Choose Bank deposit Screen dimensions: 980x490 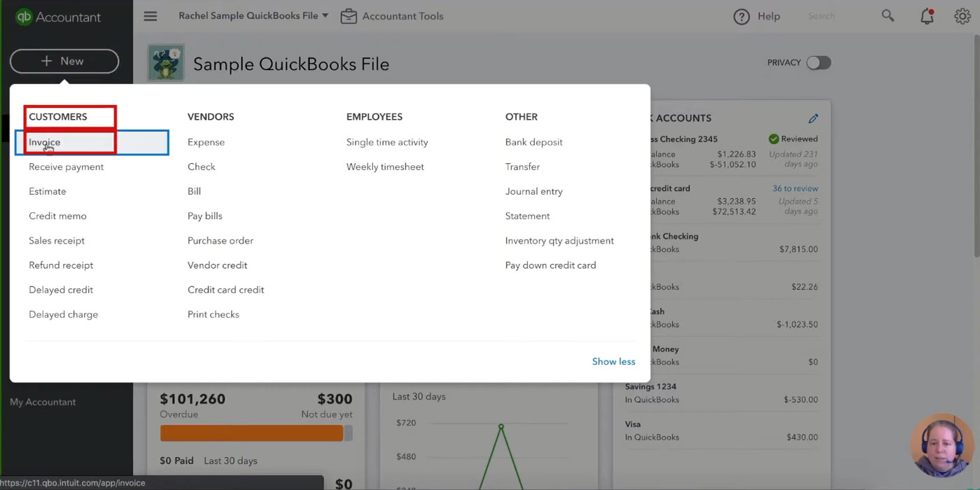(534, 142)
